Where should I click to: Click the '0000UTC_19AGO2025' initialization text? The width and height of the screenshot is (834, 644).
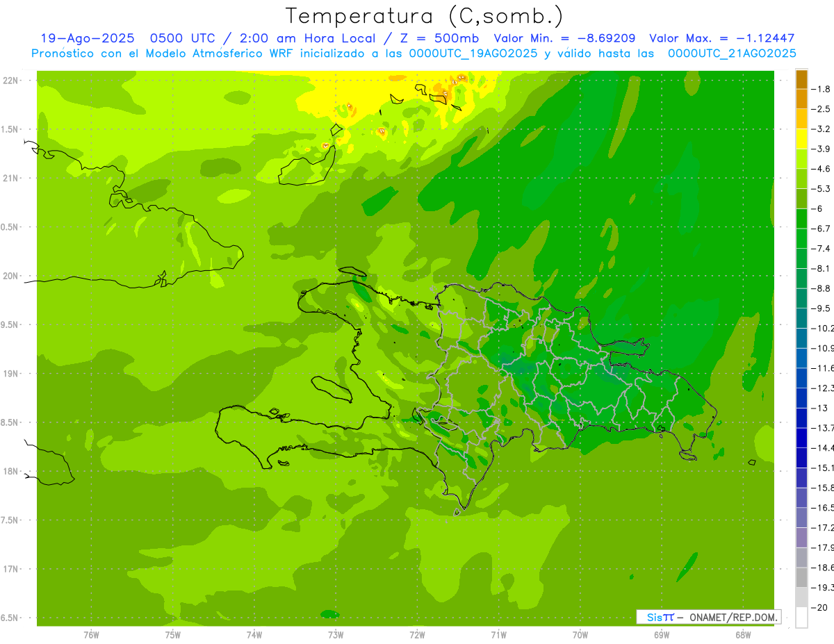473,53
